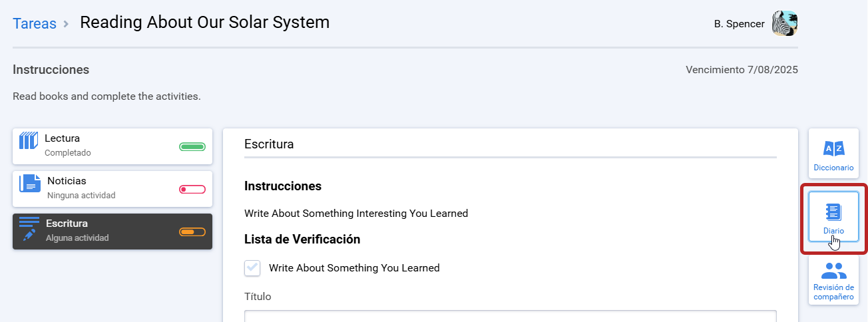Click the Noticias document icon
Image resolution: width=868 pixels, height=322 pixels.
[x=29, y=183]
